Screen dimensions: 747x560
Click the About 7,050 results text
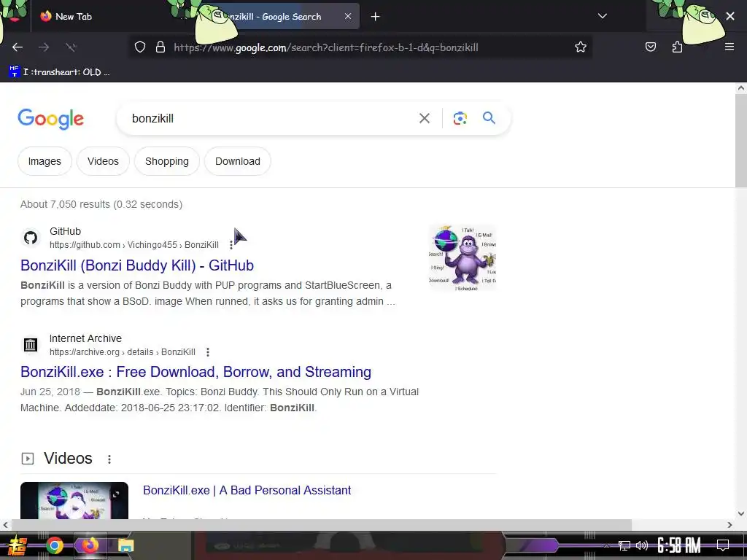(x=101, y=204)
